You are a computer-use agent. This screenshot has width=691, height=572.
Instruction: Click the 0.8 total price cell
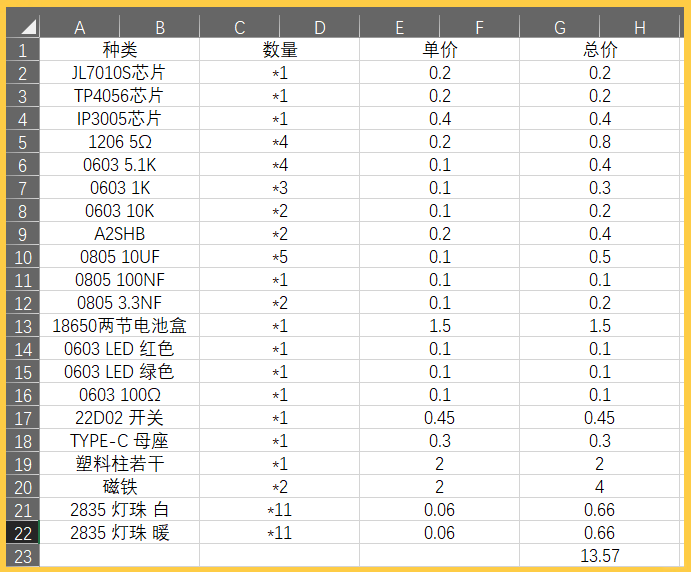pyautogui.click(x=599, y=142)
